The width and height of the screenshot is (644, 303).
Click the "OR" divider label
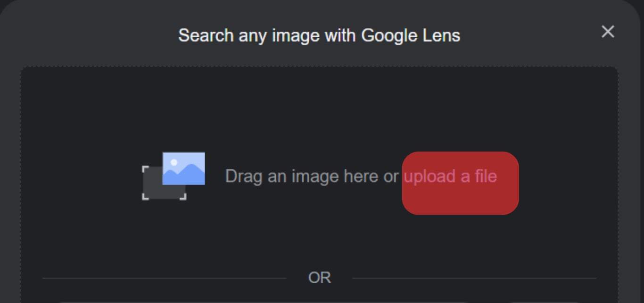[x=319, y=278]
